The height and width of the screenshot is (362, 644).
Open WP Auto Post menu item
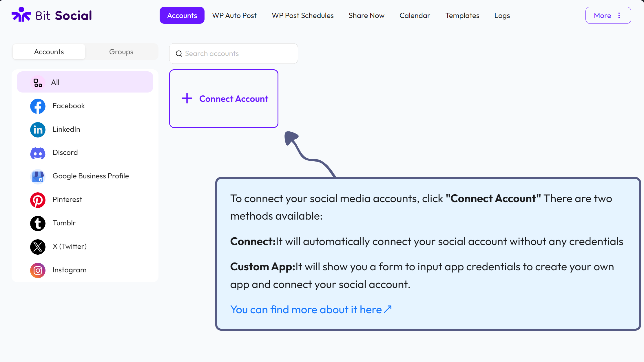tap(234, 15)
